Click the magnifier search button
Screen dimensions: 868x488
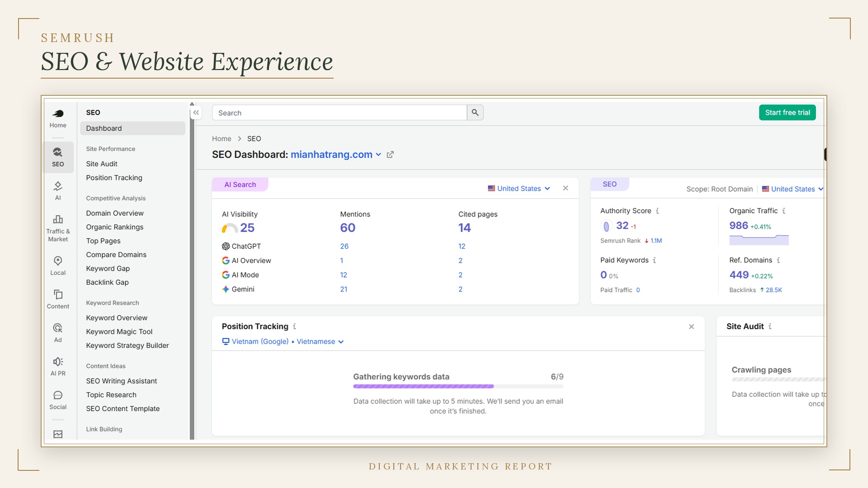[x=475, y=113]
